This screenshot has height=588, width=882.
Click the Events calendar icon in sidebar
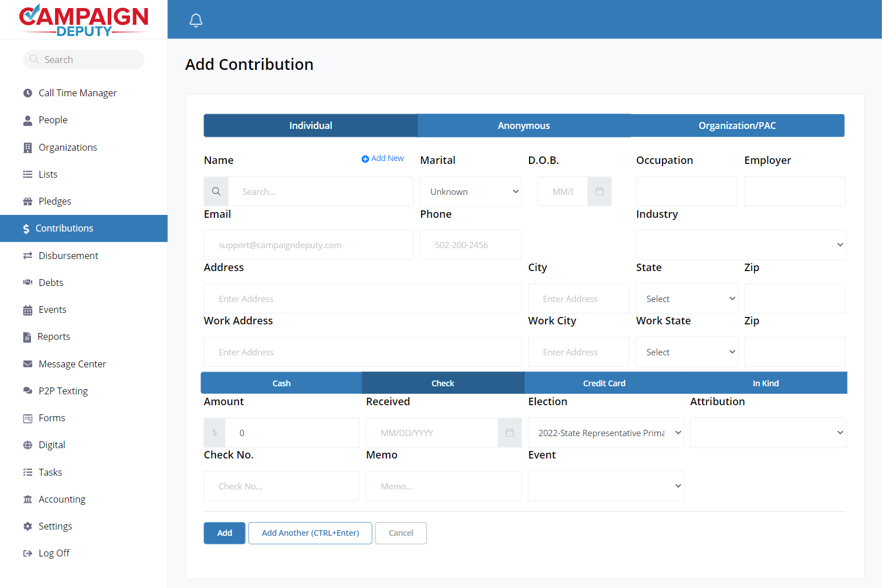[x=28, y=310]
